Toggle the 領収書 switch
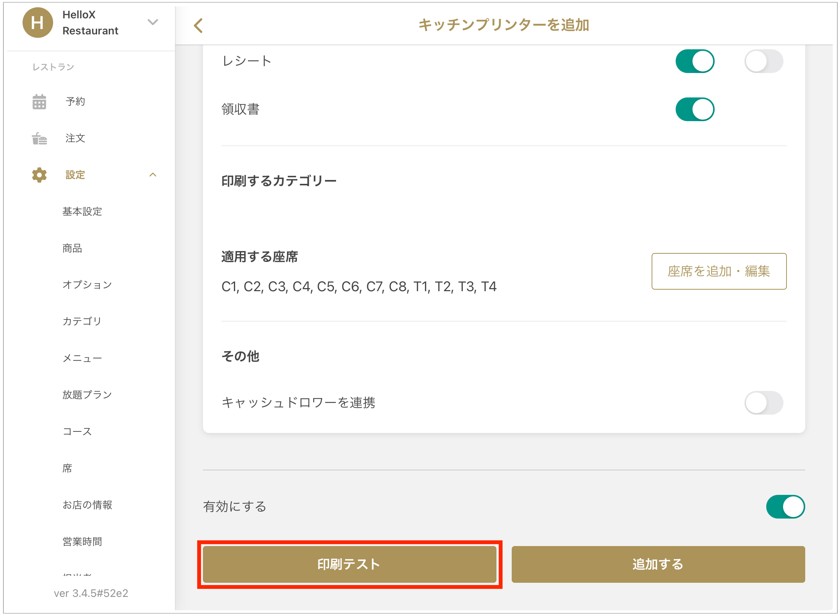Screen dimensions: 840x616 pyautogui.click(x=695, y=109)
